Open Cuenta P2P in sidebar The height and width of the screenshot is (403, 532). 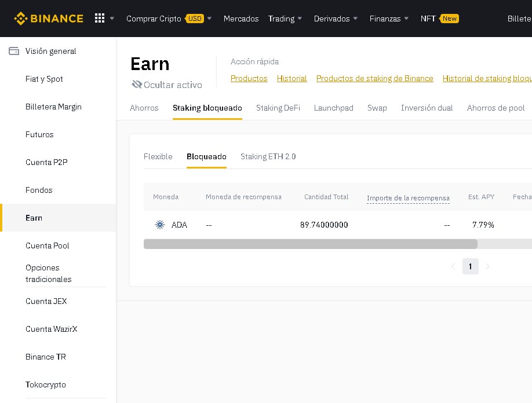coord(46,162)
